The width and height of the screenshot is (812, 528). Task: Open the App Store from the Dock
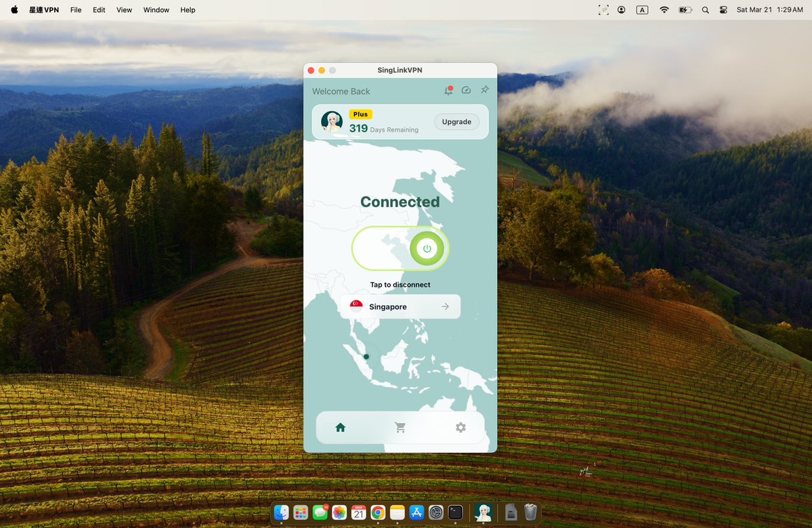coord(417,512)
